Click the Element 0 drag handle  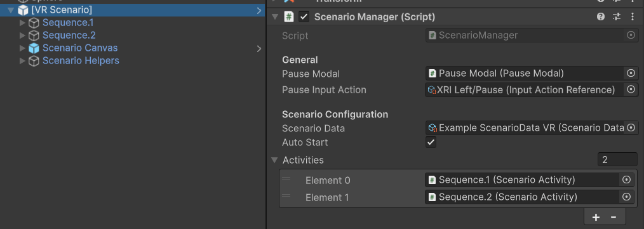click(286, 179)
